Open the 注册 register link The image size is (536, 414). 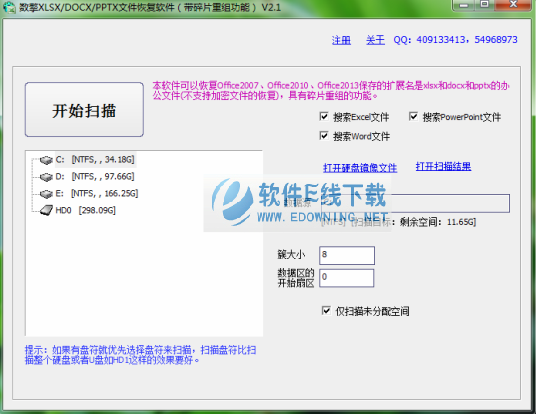tap(341, 40)
